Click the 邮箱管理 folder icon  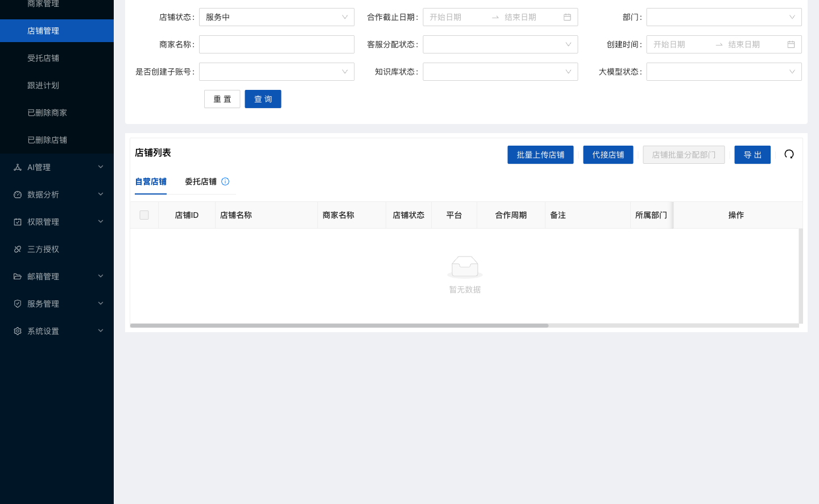(x=18, y=276)
